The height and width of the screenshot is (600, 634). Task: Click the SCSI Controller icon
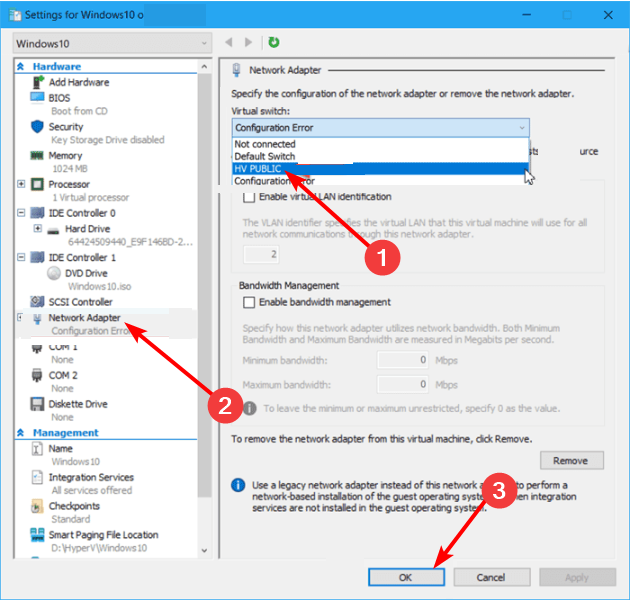pyautogui.click(x=37, y=301)
